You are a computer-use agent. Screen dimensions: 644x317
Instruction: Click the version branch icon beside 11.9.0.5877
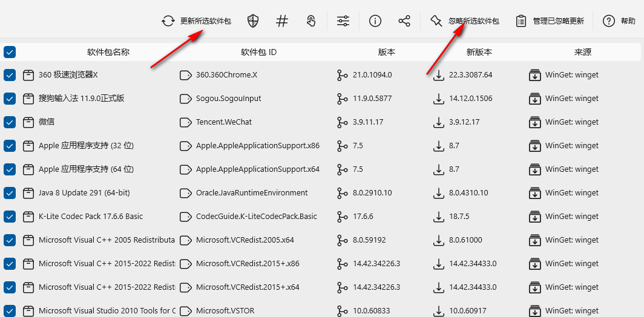point(342,99)
